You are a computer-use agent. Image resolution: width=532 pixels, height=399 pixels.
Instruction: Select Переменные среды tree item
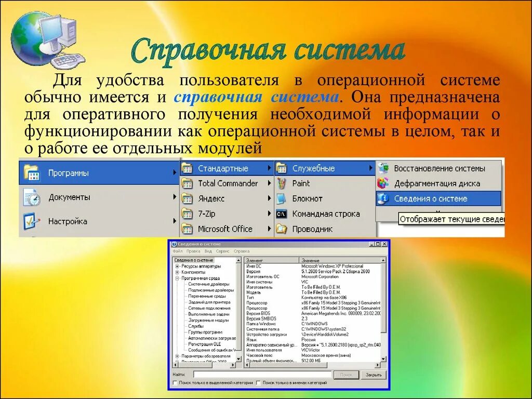(x=207, y=296)
